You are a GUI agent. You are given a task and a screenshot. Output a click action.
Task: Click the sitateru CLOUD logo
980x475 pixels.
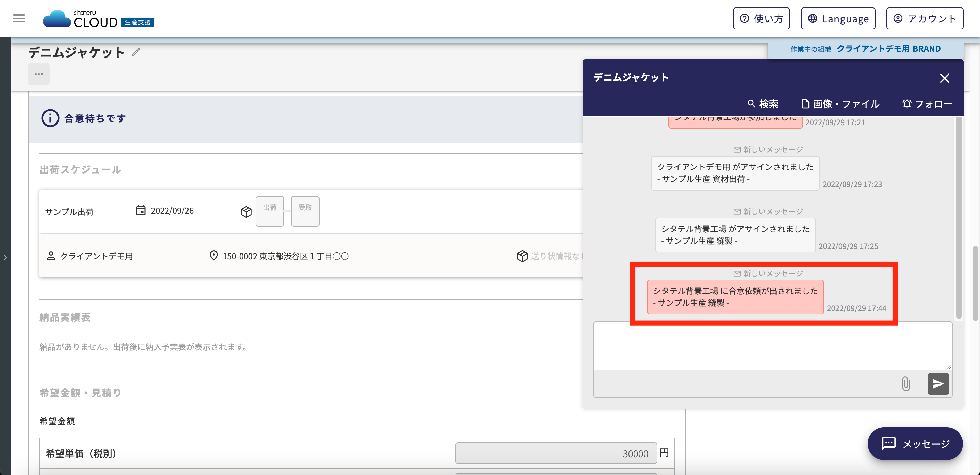98,19
